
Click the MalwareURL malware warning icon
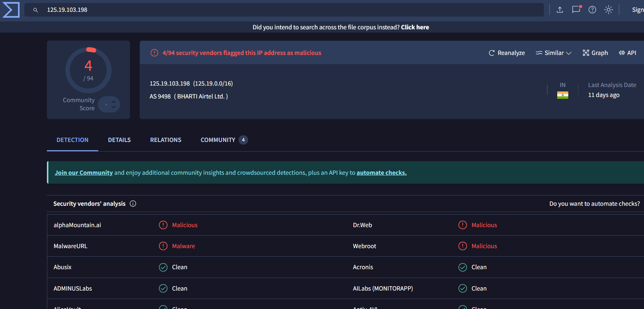click(163, 246)
